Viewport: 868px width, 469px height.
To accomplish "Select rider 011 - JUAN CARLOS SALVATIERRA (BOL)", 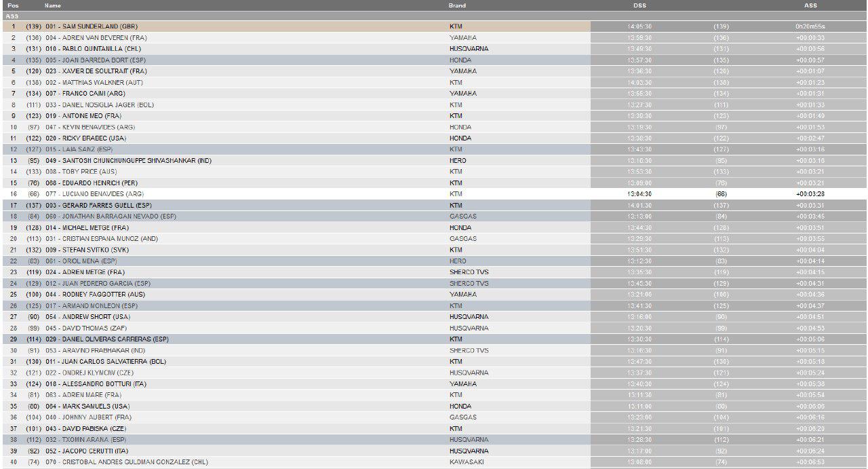I will (x=106, y=361).
